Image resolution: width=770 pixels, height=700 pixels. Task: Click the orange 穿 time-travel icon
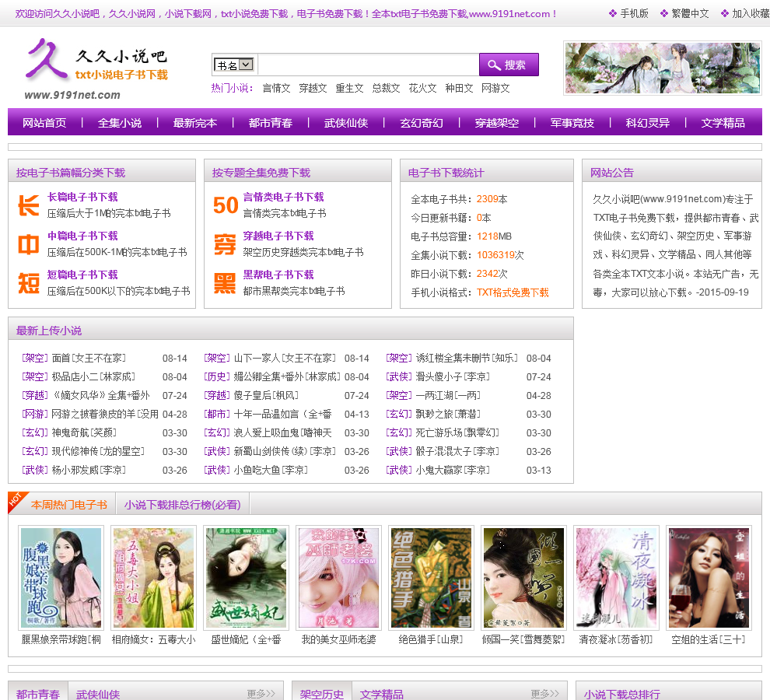pyautogui.click(x=225, y=244)
